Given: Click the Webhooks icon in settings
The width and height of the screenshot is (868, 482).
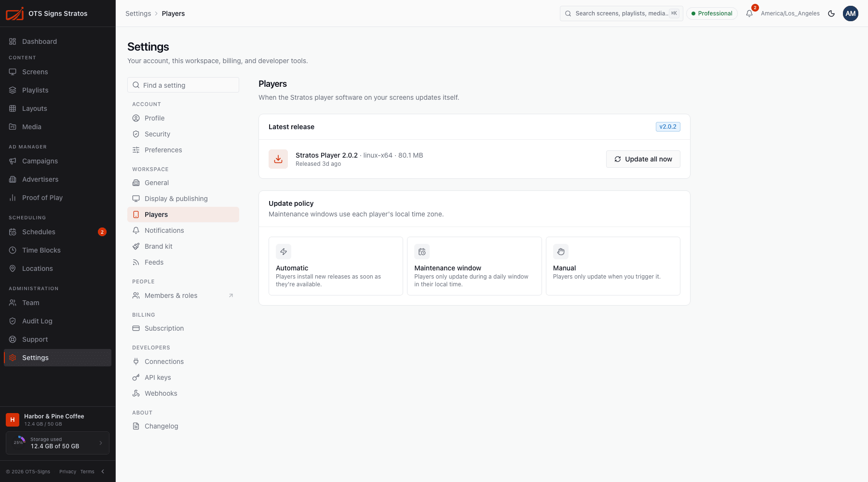Looking at the screenshot, I should click(x=136, y=393).
